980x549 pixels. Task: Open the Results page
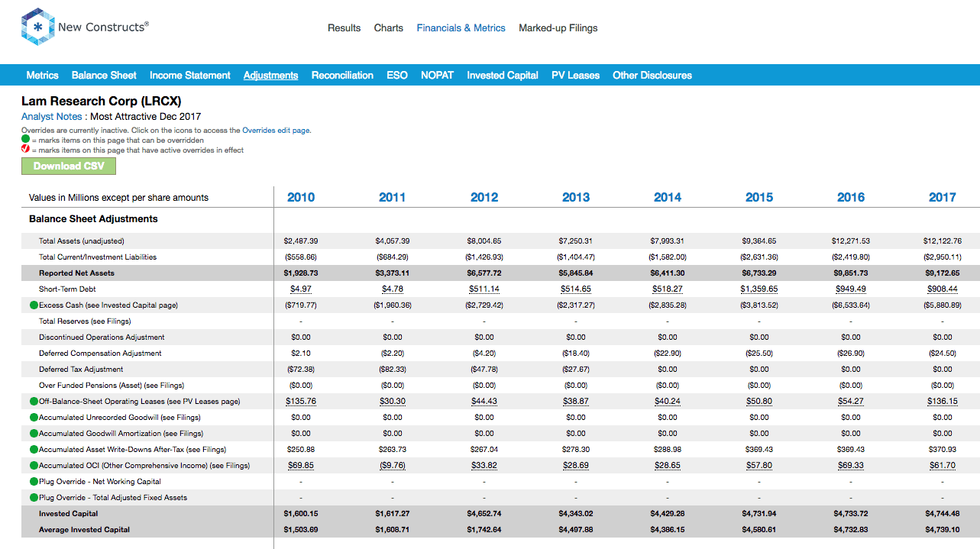pos(344,28)
